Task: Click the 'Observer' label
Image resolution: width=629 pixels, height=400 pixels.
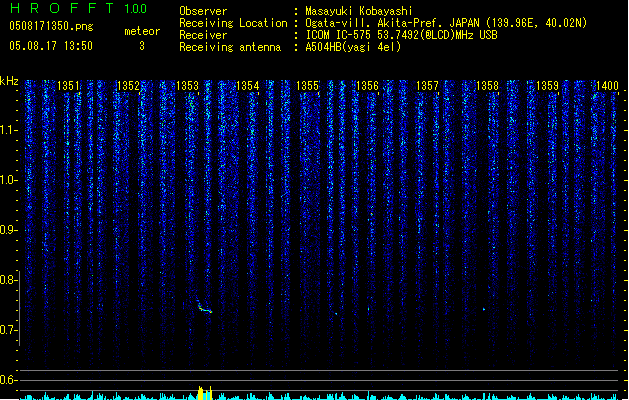Action: coord(203,11)
